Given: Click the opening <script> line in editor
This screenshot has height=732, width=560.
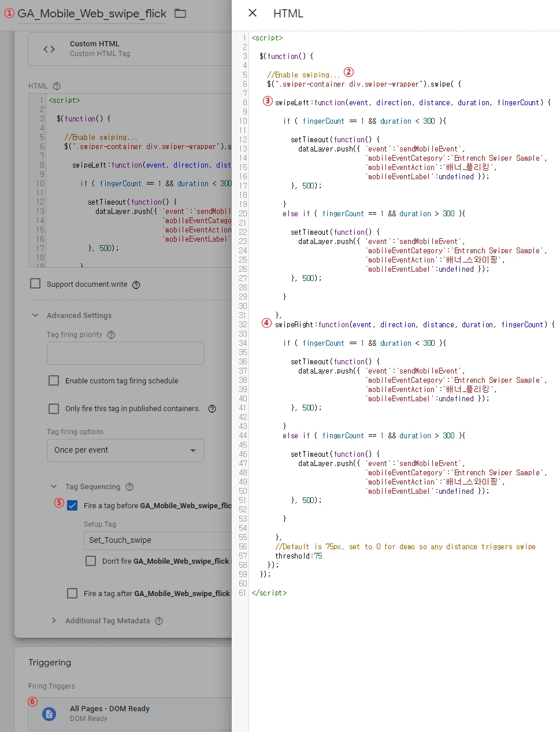Looking at the screenshot, I should [267, 38].
